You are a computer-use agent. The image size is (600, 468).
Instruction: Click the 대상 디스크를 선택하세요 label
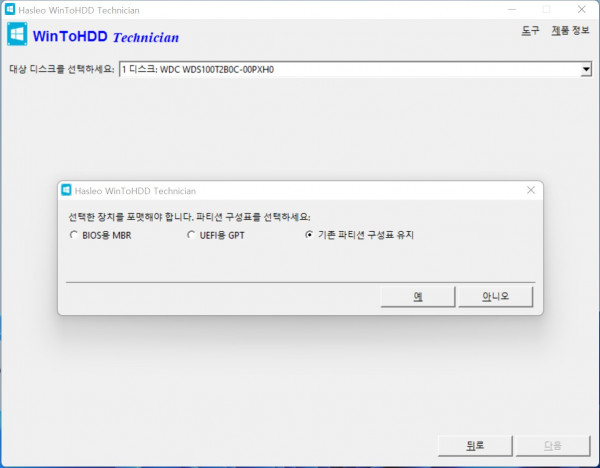(62, 69)
